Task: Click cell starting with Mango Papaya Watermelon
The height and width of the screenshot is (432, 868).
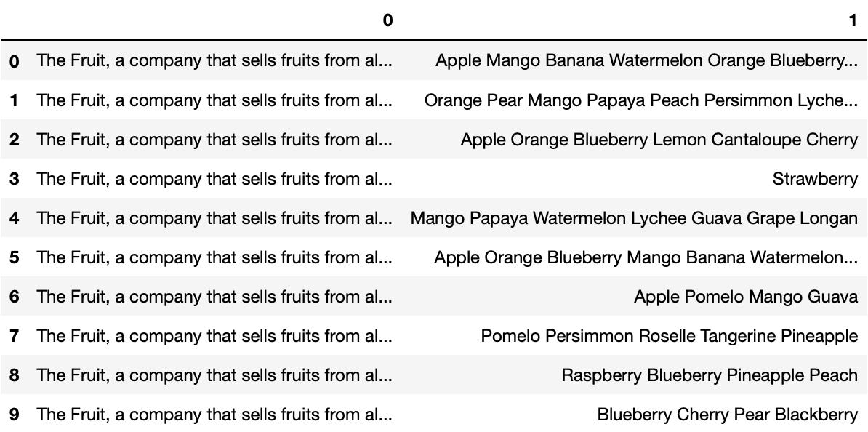Action: pyautogui.click(x=634, y=218)
